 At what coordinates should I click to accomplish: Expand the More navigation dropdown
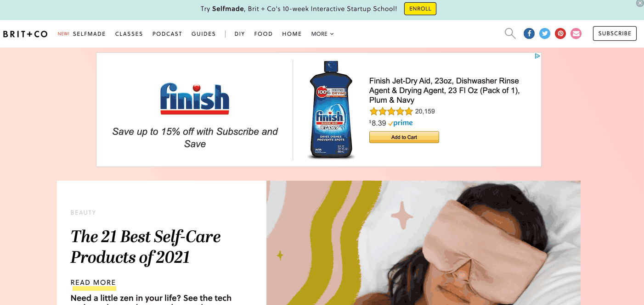tap(322, 34)
